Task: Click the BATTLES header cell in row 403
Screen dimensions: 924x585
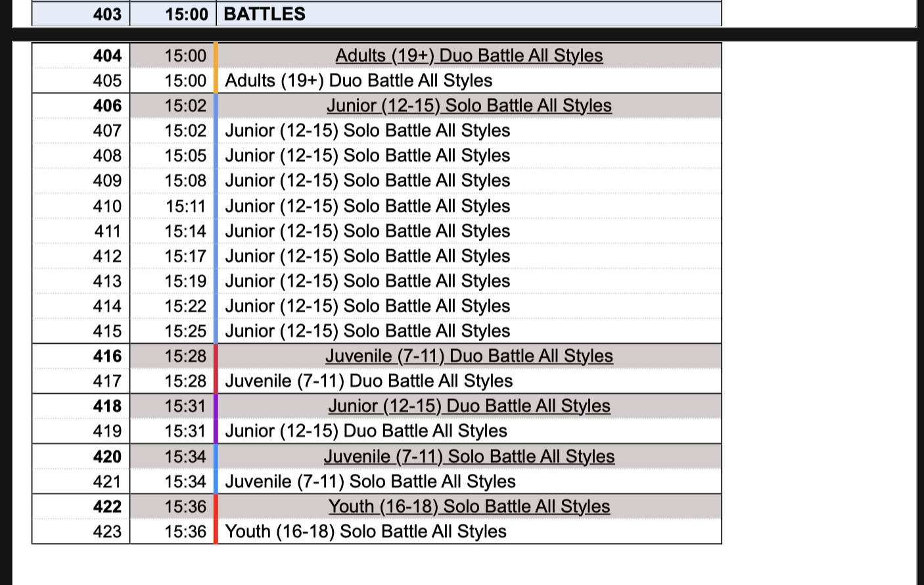Action: [265, 14]
